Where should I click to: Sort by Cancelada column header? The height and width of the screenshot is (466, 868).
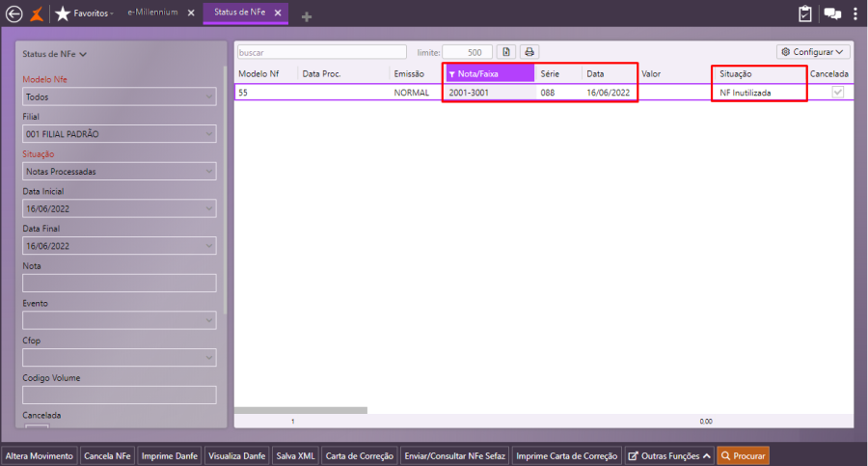[x=829, y=73]
